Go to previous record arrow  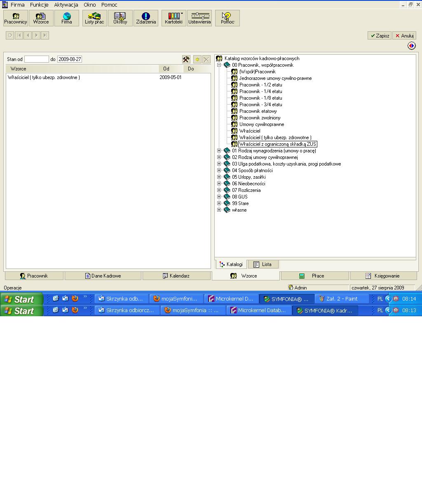pos(28,35)
